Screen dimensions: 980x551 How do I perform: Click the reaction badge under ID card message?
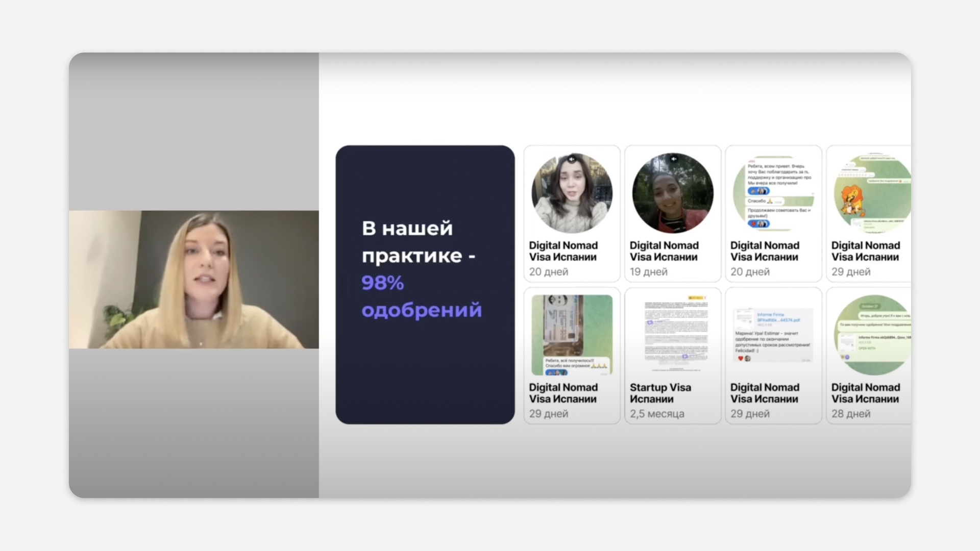556,372
